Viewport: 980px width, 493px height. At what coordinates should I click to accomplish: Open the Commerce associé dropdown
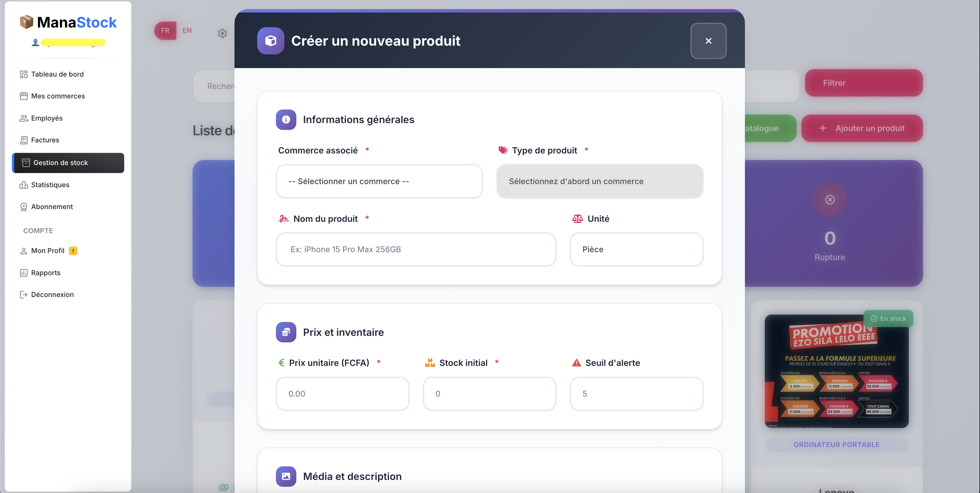coord(379,181)
